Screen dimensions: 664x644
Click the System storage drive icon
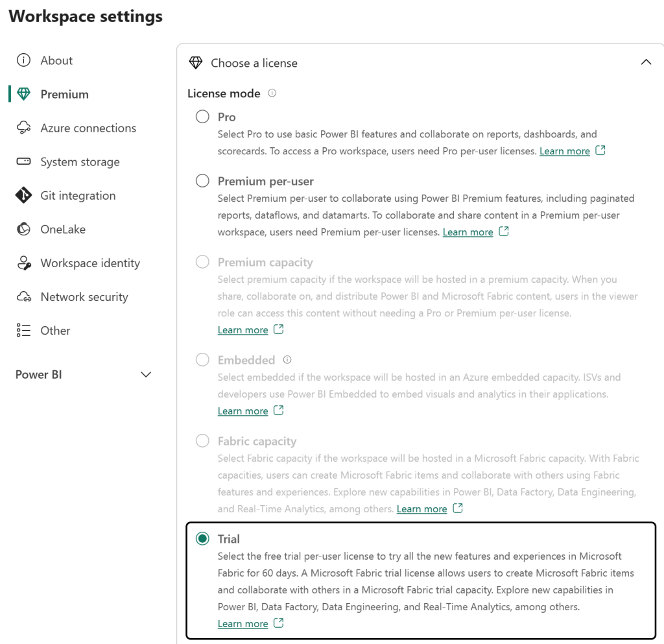[23, 161]
